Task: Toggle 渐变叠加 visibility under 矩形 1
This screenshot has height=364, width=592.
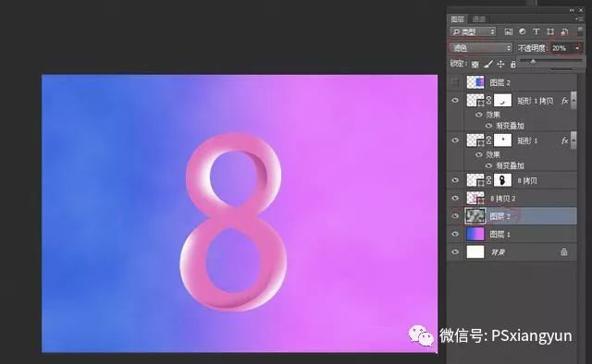Action: coord(489,165)
